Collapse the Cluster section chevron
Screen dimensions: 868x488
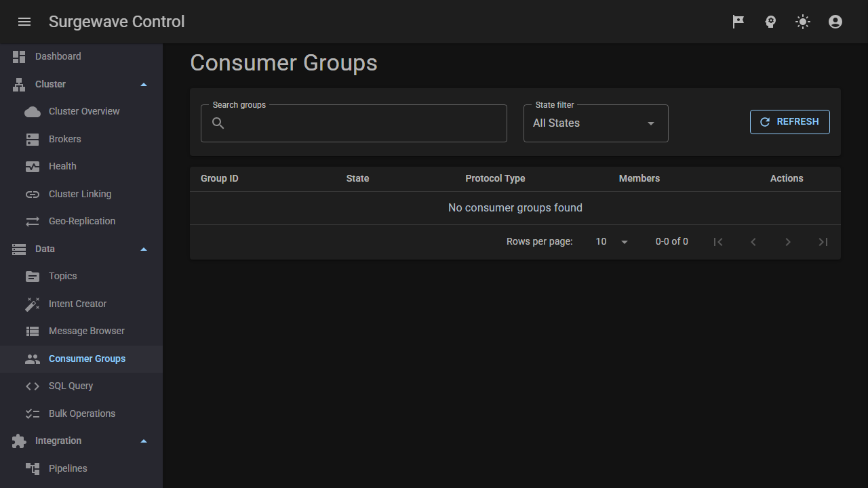(143, 85)
